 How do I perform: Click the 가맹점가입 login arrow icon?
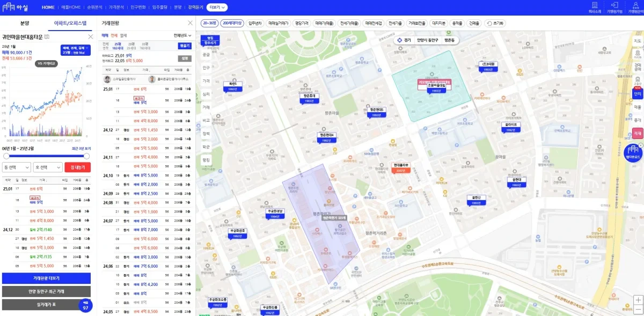coord(614,5)
